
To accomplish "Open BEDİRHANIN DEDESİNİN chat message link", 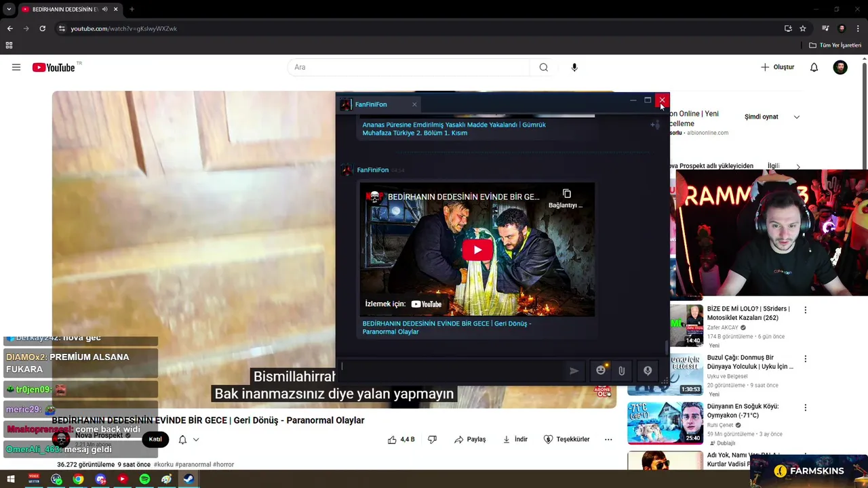I will point(447,327).
